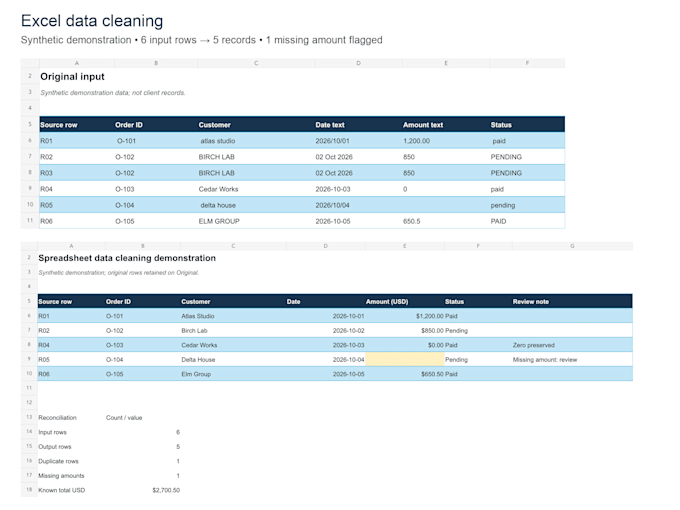Click the "Review note" column header
This screenshot has width=680, height=510.
530,301
